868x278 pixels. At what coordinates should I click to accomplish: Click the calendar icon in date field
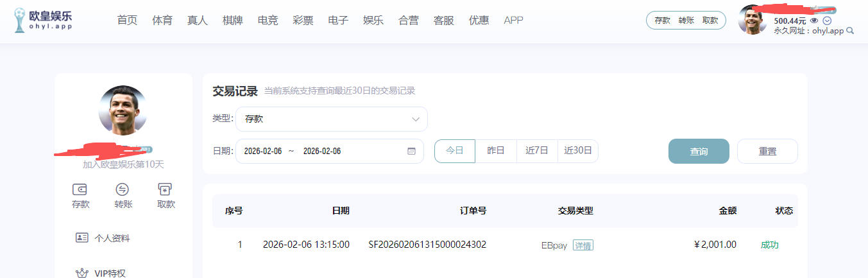coord(411,152)
